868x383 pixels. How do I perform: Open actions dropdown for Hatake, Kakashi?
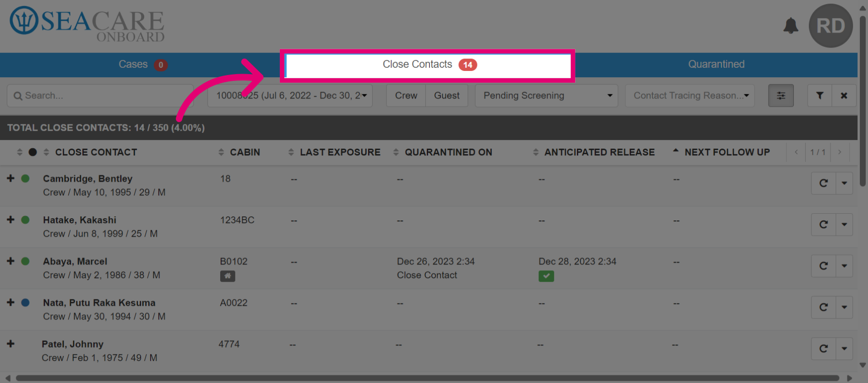point(844,224)
